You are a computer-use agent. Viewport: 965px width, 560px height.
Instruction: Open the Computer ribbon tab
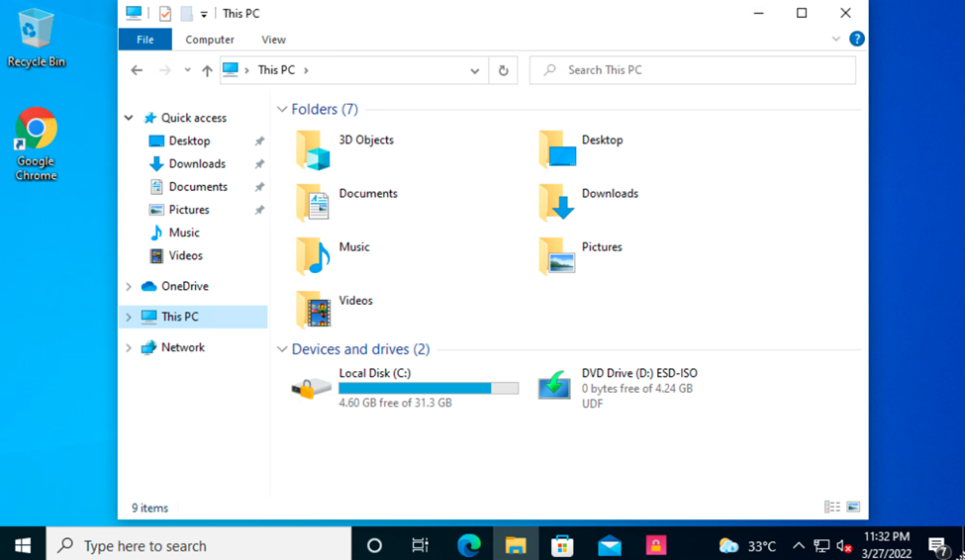pyautogui.click(x=210, y=40)
